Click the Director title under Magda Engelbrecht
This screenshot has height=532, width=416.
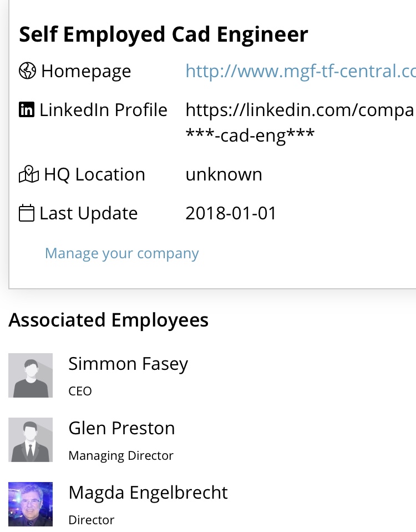pos(92,520)
